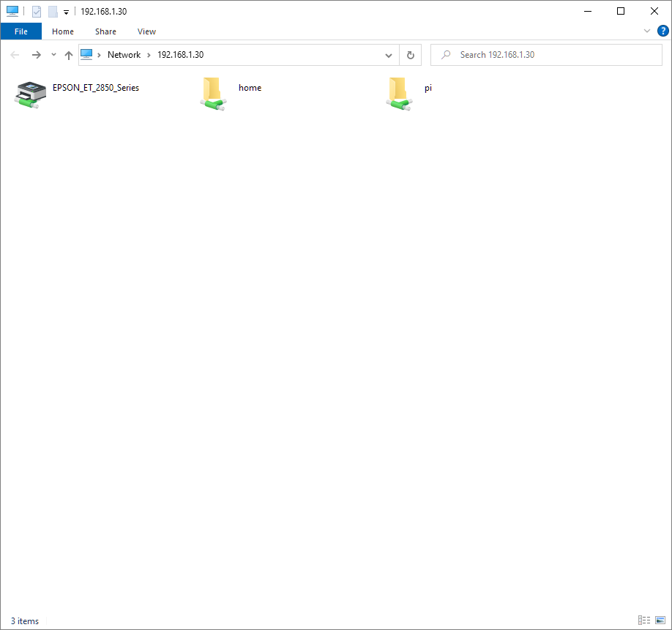Open Recent locations dropdown beside Forward arrow
Image resolution: width=672 pixels, height=630 pixels.
pyautogui.click(x=53, y=55)
